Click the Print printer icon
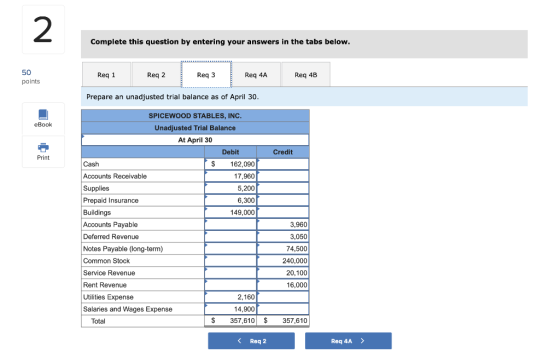The image size is (560, 364). point(43,147)
